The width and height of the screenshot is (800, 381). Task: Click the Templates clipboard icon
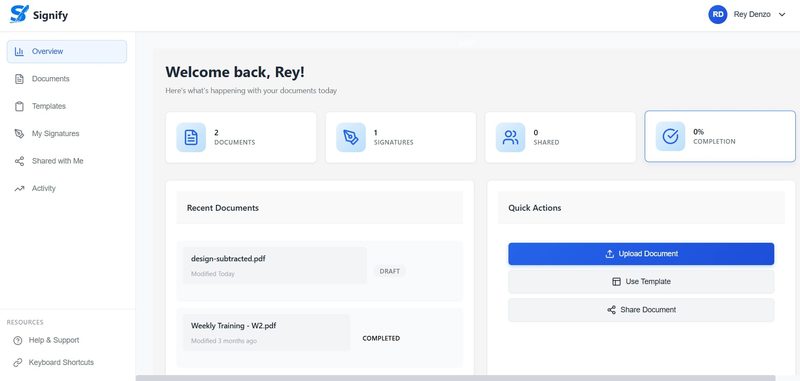click(x=19, y=107)
